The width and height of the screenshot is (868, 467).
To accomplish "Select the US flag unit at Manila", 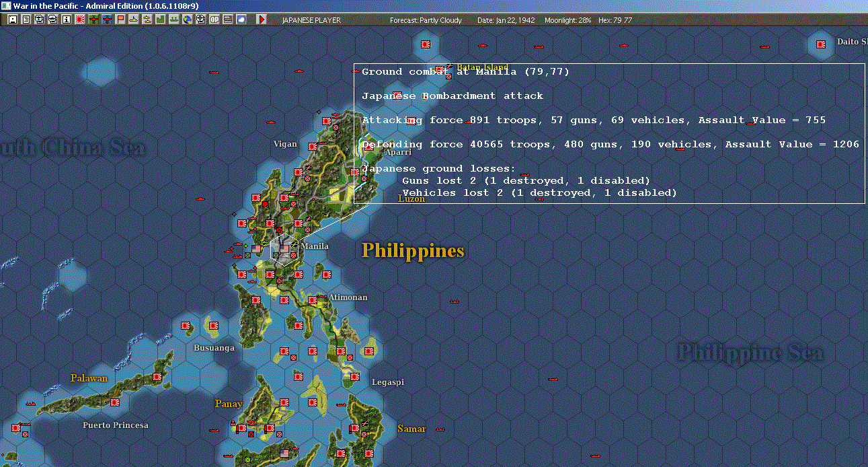I will point(284,249).
